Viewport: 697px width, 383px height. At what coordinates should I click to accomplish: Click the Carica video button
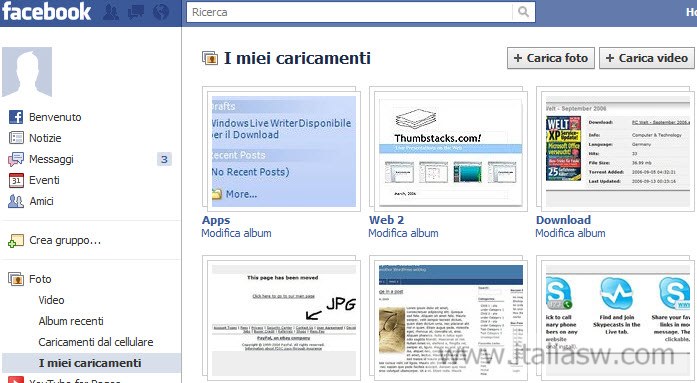pyautogui.click(x=647, y=58)
